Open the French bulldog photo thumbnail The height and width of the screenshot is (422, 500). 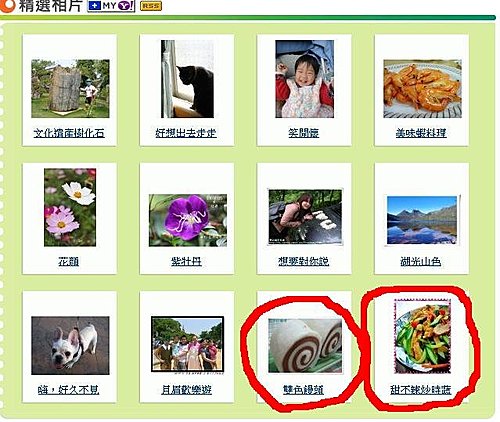[70, 345]
